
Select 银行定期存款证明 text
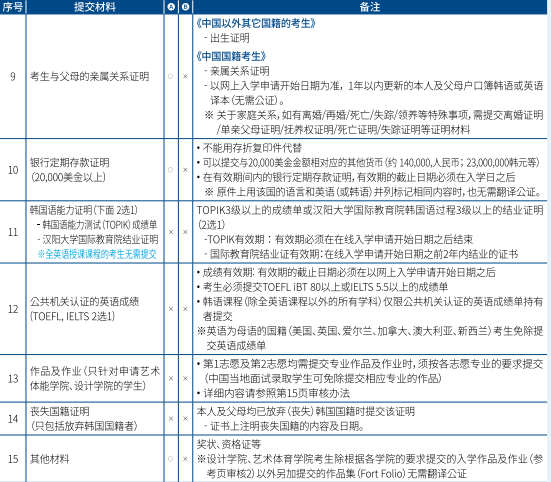click(70, 162)
